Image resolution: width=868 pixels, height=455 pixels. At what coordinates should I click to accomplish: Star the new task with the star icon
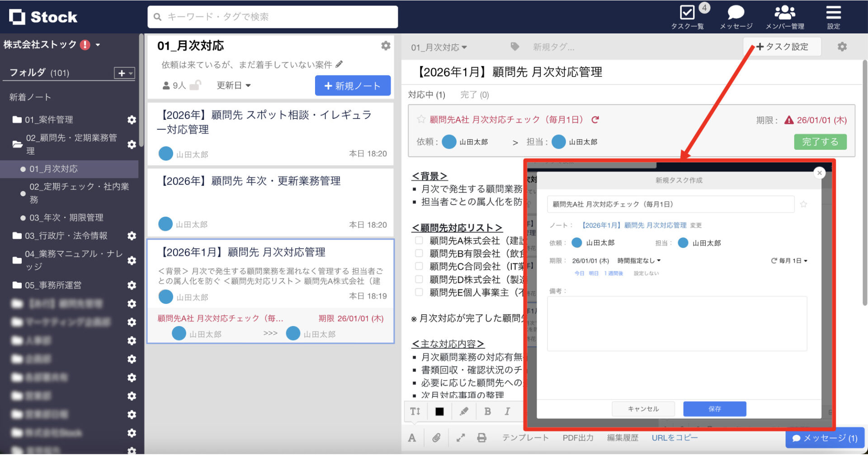(804, 204)
